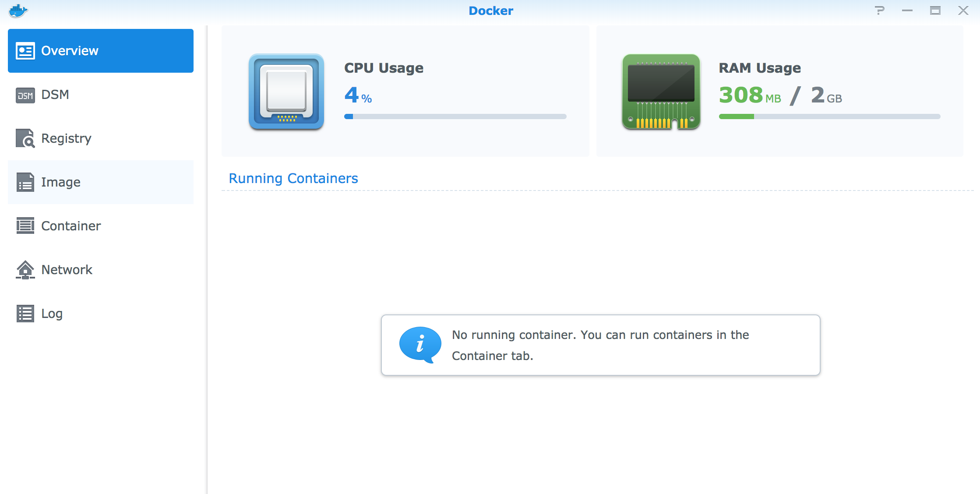980x494 pixels.
Task: Open the Container tab
Action: click(x=71, y=226)
